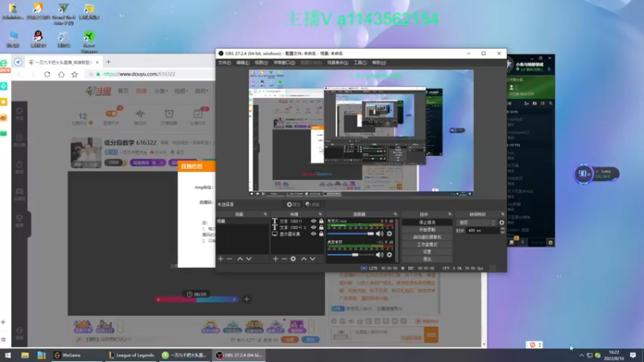Close the Douyu browser tab

(97, 63)
